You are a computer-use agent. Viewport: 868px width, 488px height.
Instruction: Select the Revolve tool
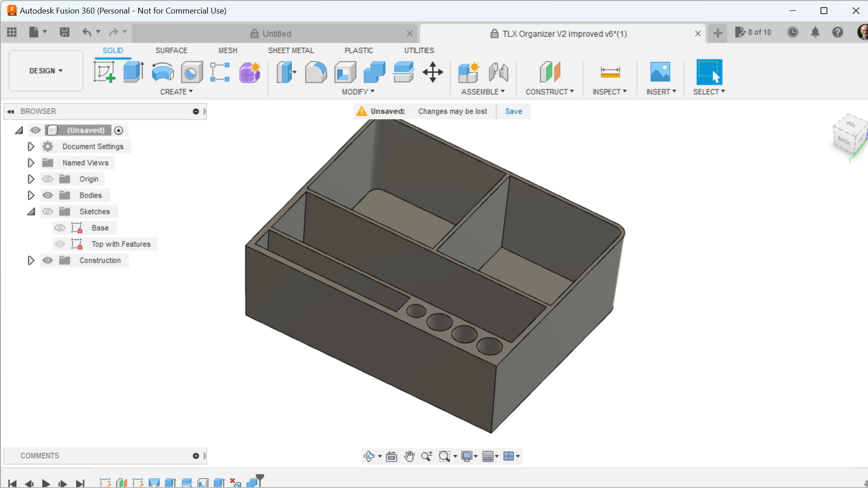point(163,72)
